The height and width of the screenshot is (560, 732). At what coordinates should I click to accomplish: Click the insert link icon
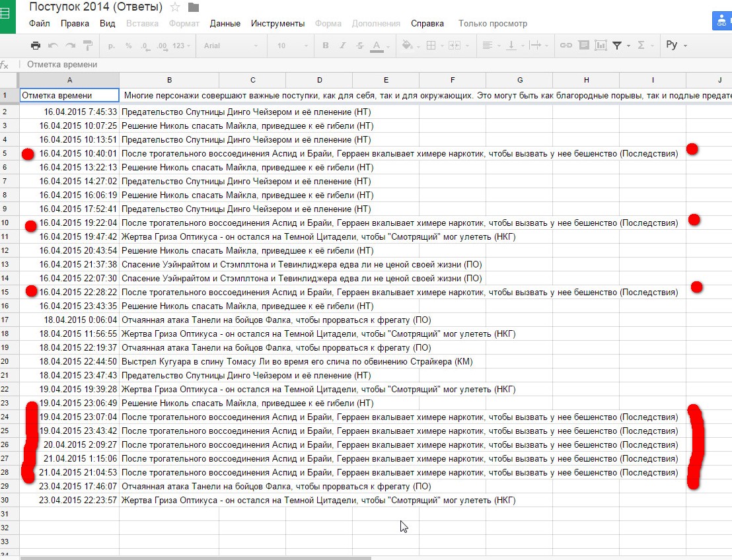pos(566,46)
